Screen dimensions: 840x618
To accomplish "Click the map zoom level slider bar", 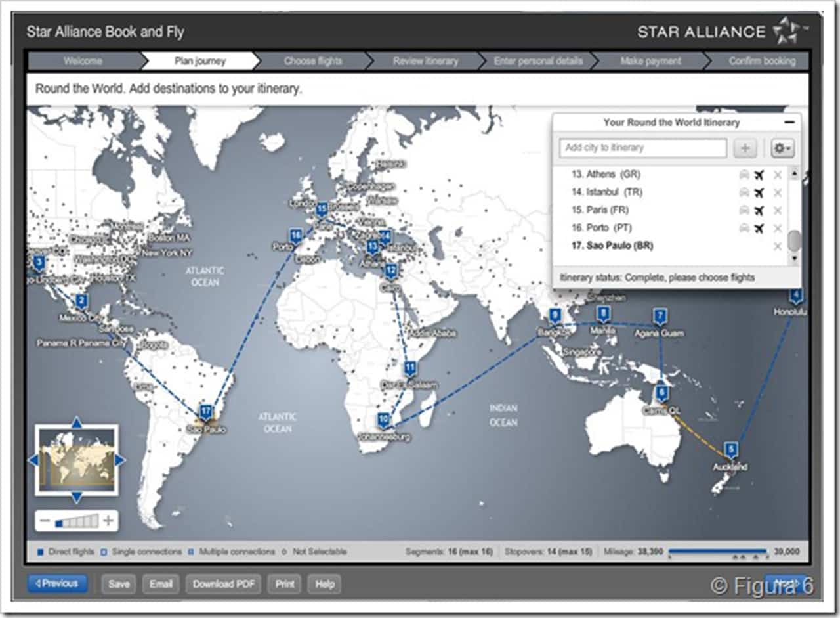I will point(76,521).
